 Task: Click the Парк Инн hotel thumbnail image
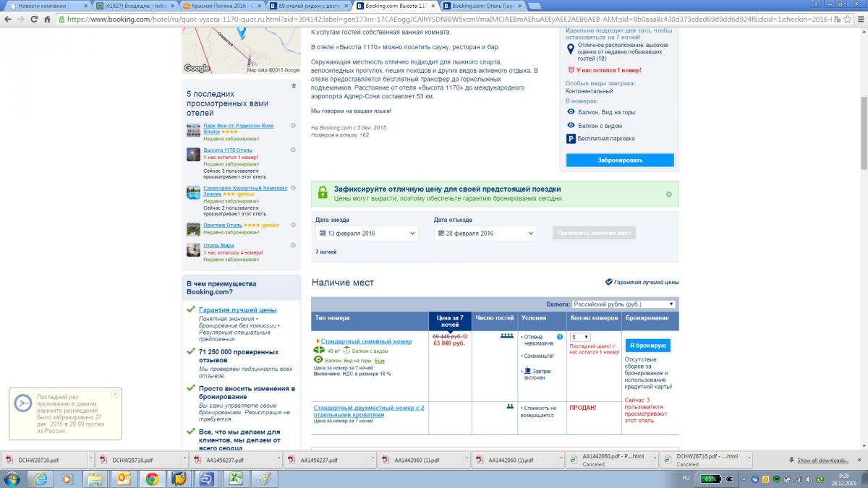tap(193, 130)
